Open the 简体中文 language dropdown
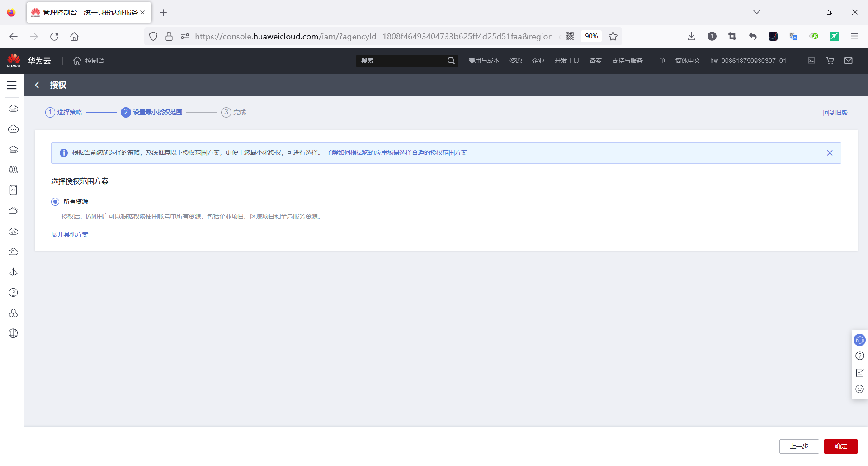The height and width of the screenshot is (466, 868). [688, 61]
